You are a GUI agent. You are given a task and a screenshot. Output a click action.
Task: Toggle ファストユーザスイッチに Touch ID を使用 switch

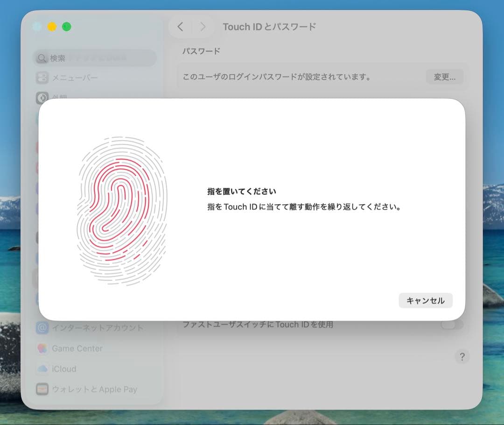452,325
